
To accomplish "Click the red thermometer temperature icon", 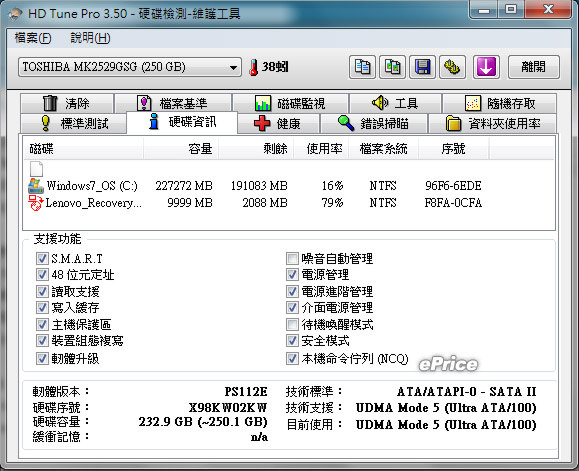I will (254, 68).
